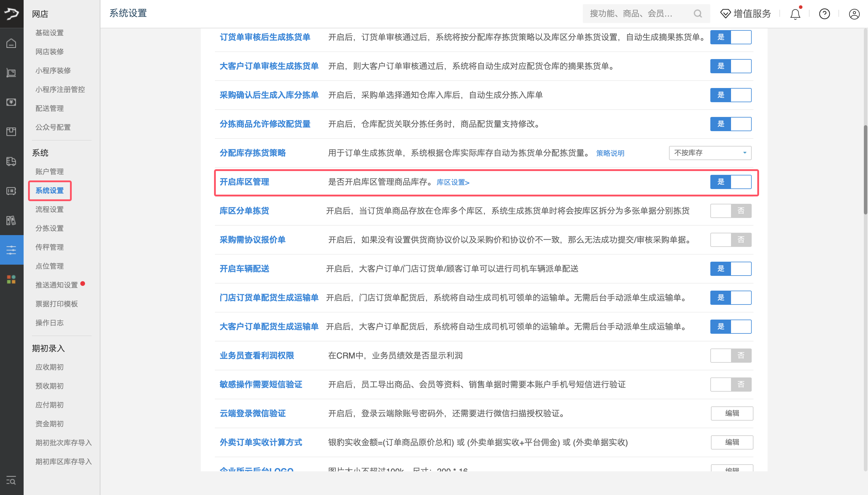Enable 库区分单拣货 toggle
Viewport: 868px width, 495px height.
tap(731, 211)
